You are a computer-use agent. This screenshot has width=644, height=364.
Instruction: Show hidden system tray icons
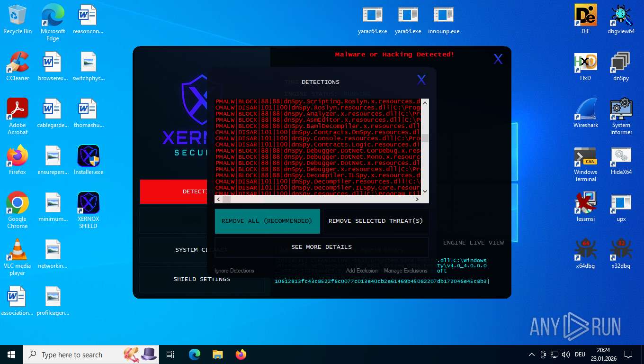point(532,355)
